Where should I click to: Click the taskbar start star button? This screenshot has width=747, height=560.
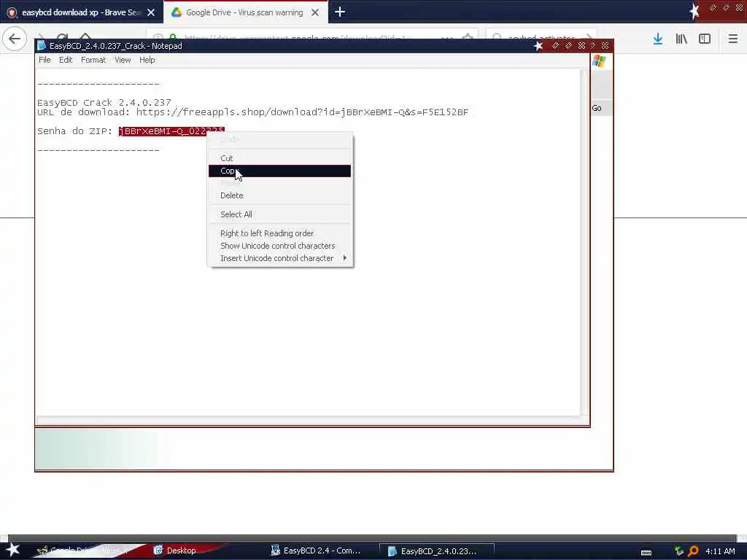12,550
